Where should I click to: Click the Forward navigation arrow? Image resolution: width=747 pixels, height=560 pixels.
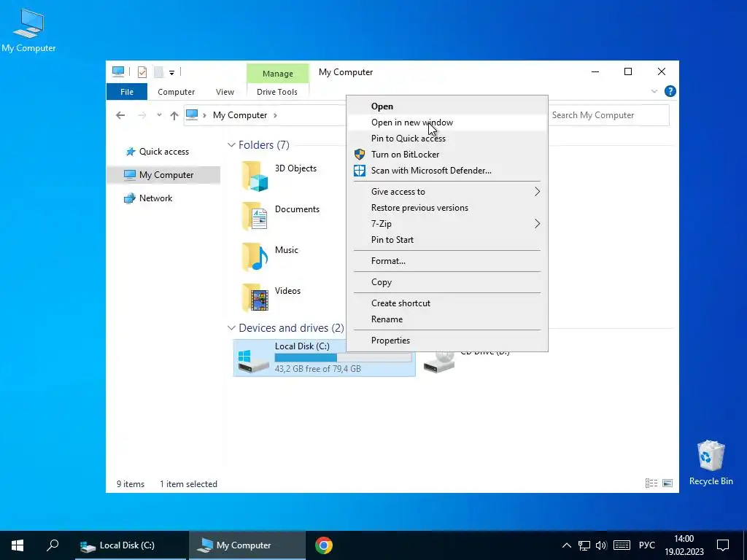coord(142,115)
